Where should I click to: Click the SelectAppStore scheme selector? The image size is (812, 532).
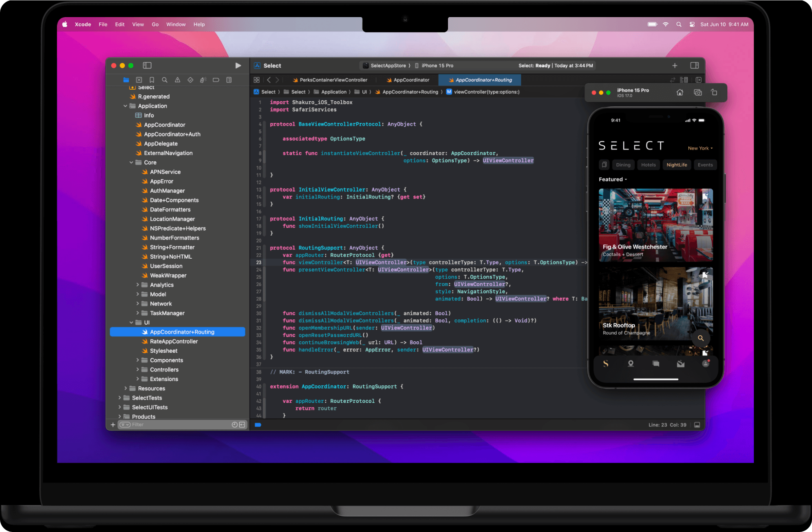tap(384, 66)
